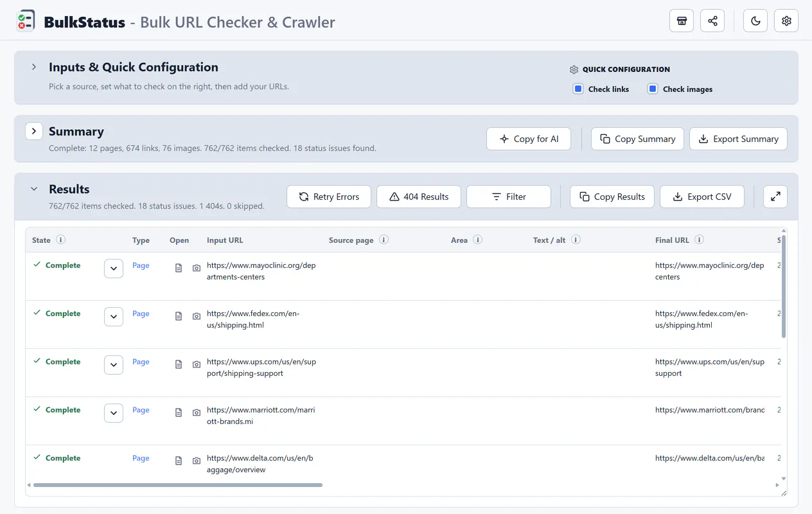Click Page type link in mayoclinic row
Image resolution: width=812 pixels, height=514 pixels.
pyautogui.click(x=141, y=265)
